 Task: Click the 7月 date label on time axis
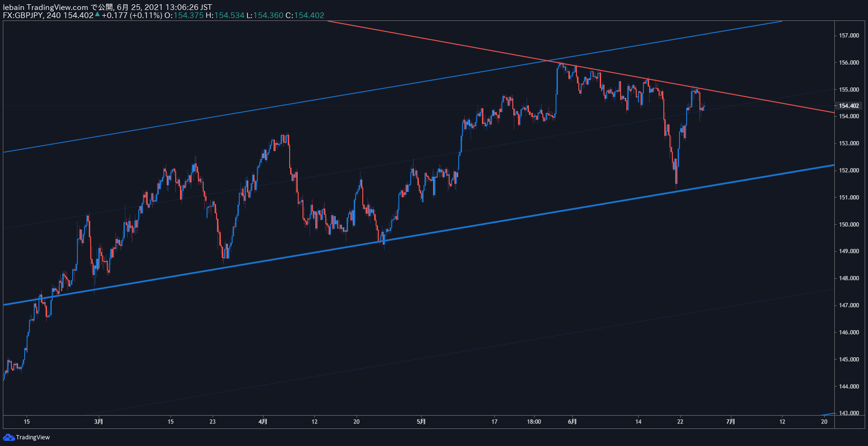(x=731, y=422)
